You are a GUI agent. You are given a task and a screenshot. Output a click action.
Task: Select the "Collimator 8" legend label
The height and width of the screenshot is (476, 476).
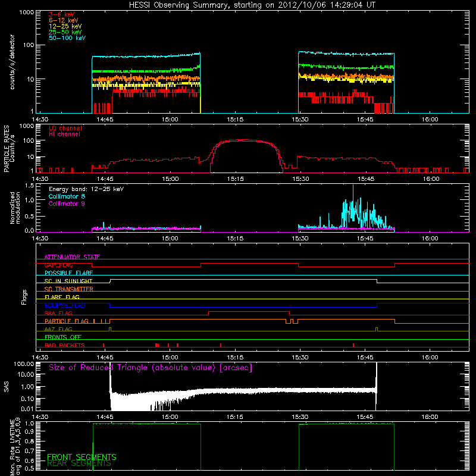[x=67, y=196]
